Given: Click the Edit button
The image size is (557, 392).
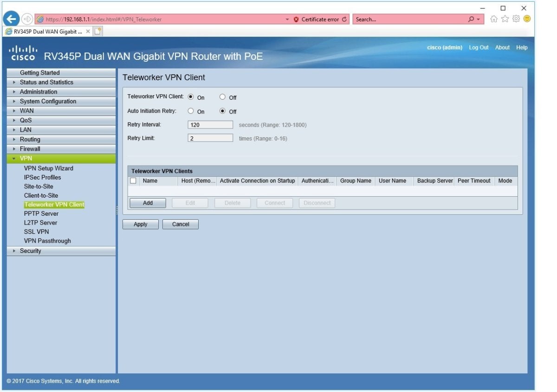Looking at the screenshot, I should coord(190,203).
